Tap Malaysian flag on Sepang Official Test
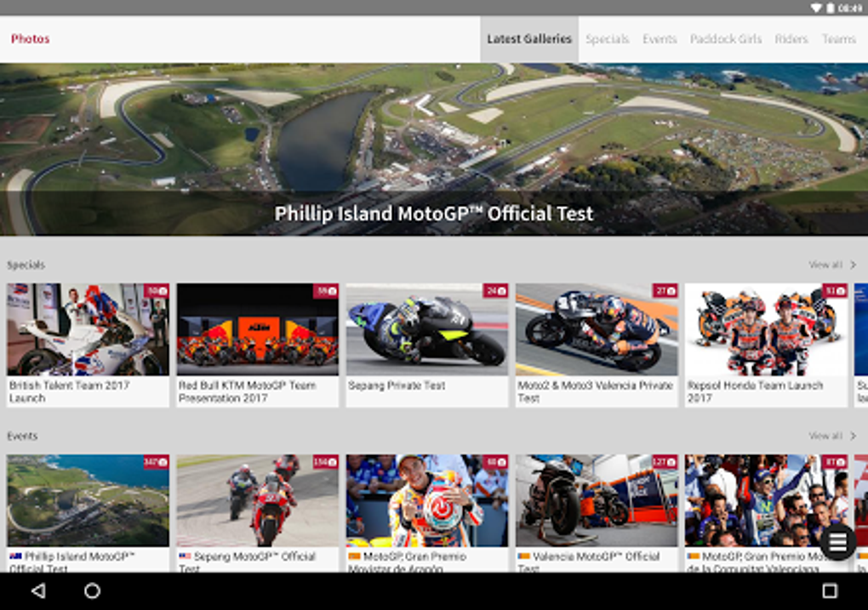Screen dimensions: 868x610 point(185,556)
